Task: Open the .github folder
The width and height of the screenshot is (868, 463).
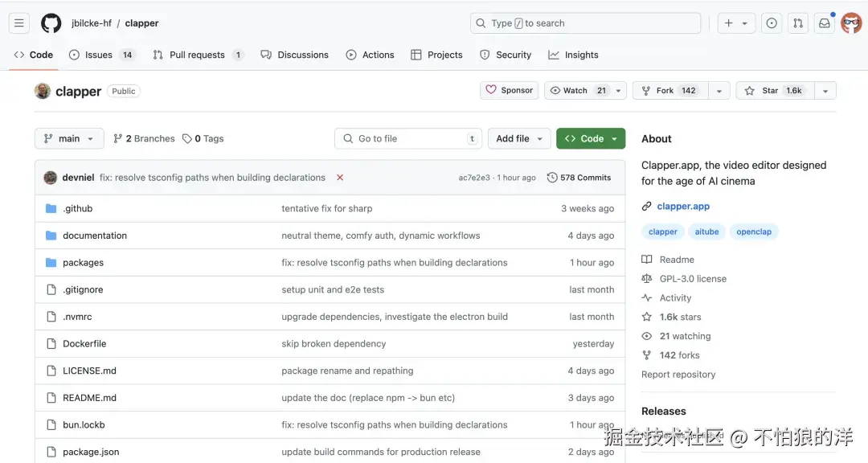Action: [x=77, y=208]
